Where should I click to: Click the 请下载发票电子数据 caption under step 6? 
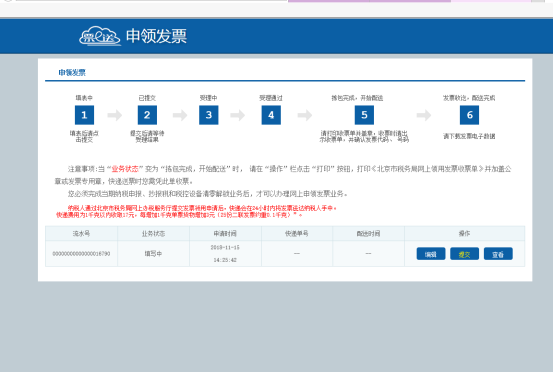[x=469, y=136]
